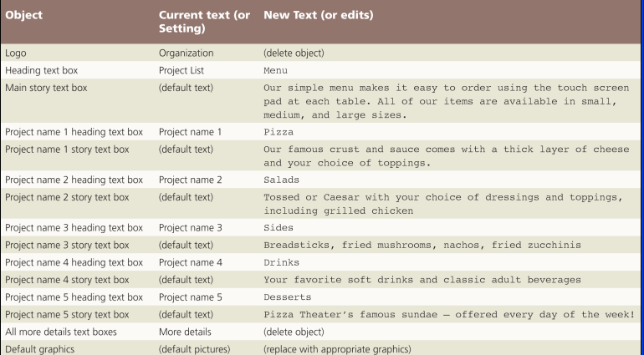This screenshot has width=644, height=355.
Task: Select the 'Project name 2 heading text box' label
Action: pos(74,180)
